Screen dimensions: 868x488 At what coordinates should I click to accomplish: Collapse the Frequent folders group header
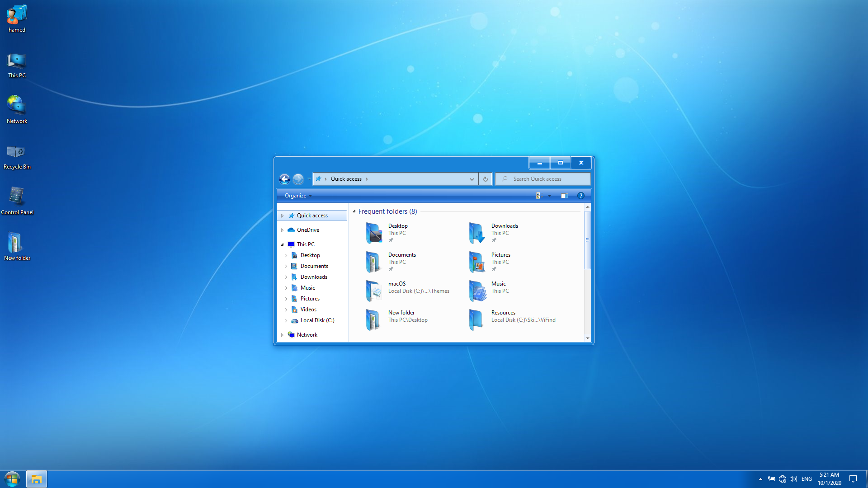(x=354, y=211)
